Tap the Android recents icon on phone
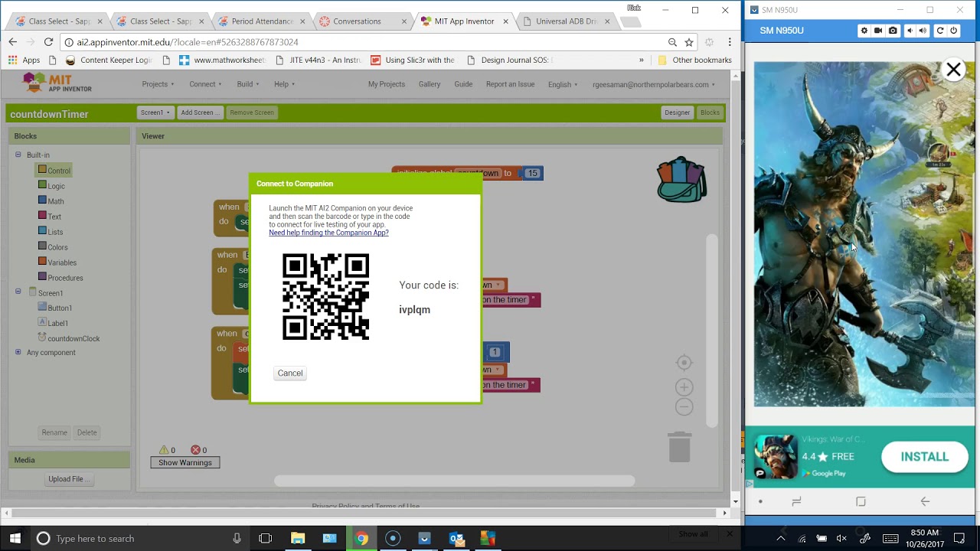This screenshot has width=980, height=551. tap(796, 501)
